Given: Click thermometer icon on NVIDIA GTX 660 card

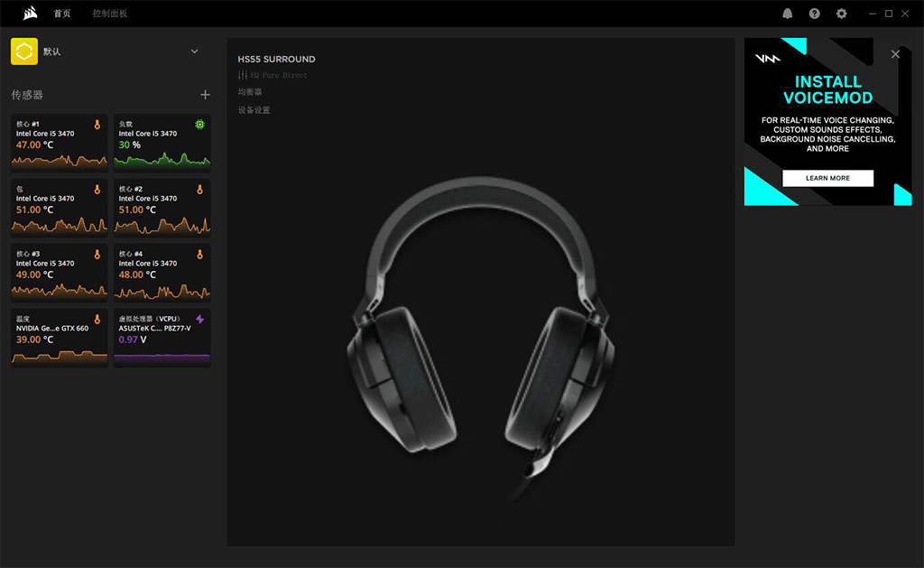Looking at the screenshot, I should click(x=97, y=319).
